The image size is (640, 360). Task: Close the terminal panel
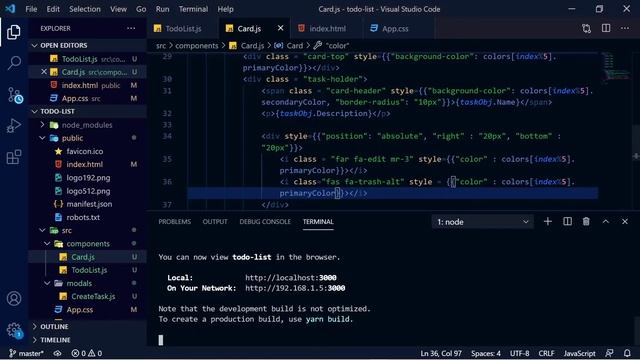click(625, 221)
